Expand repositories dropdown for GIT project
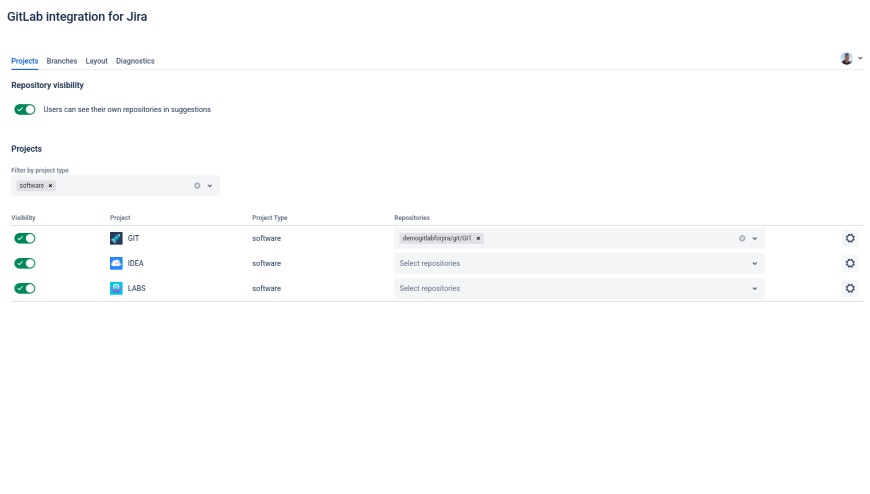 [x=755, y=238]
